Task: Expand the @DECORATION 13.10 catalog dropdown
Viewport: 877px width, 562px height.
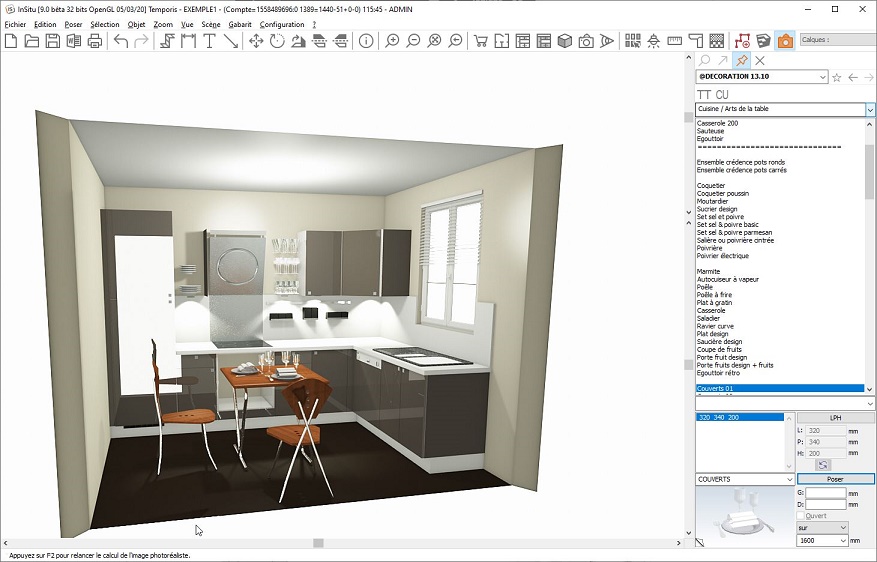Action: [x=822, y=77]
